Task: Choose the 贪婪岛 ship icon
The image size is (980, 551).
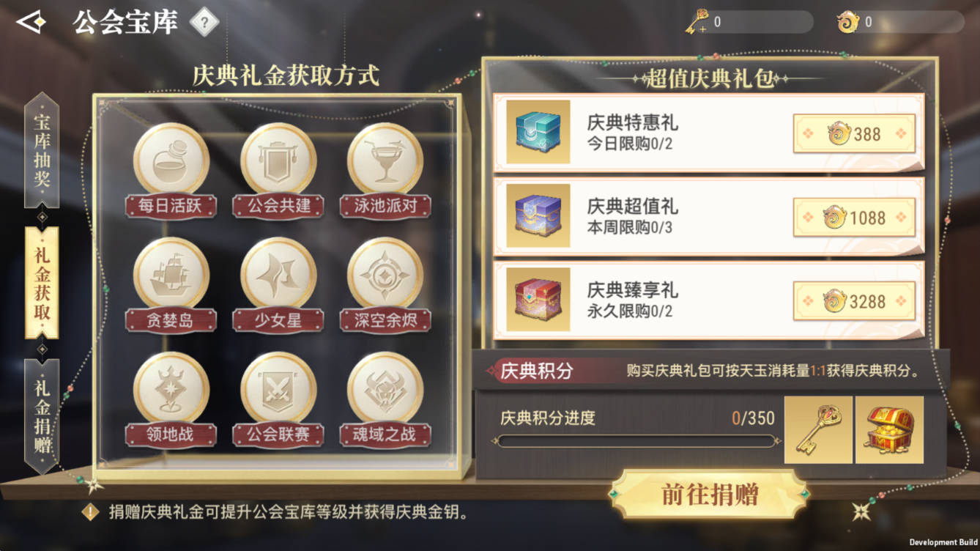Action: pos(171,275)
